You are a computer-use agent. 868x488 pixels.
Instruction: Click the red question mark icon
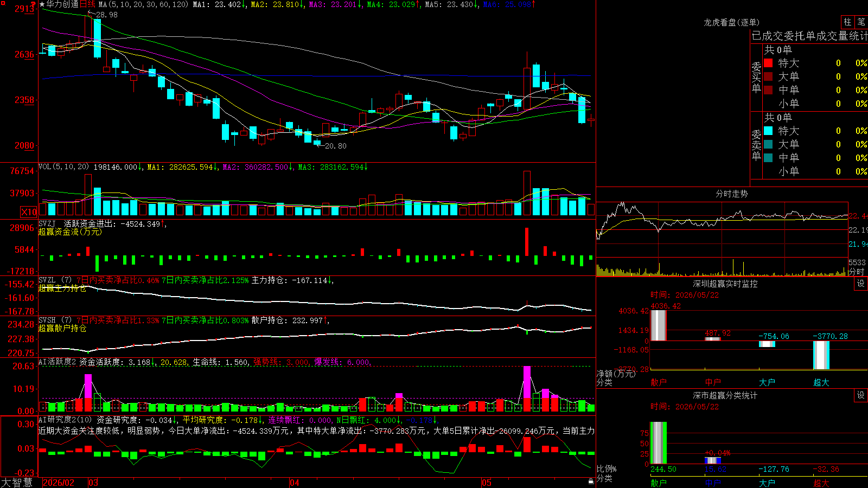[34, 4]
